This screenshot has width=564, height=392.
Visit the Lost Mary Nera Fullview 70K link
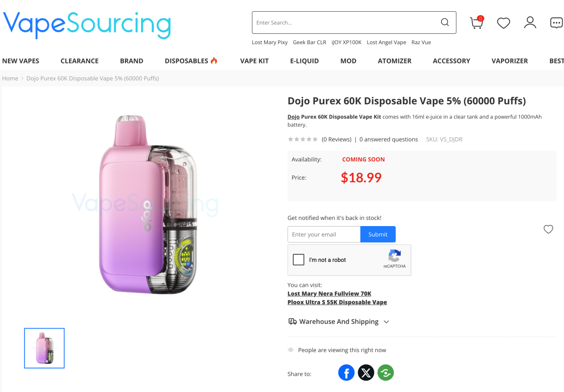[329, 293]
